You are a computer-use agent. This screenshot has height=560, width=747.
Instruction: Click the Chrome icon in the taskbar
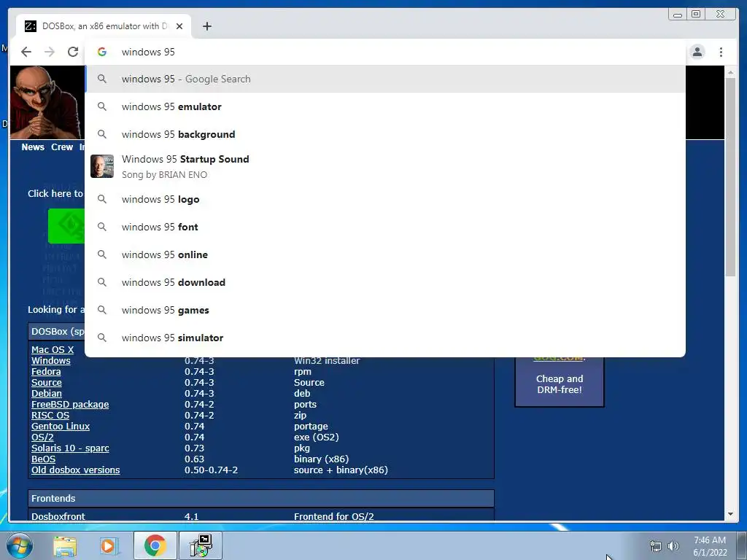tap(155, 545)
